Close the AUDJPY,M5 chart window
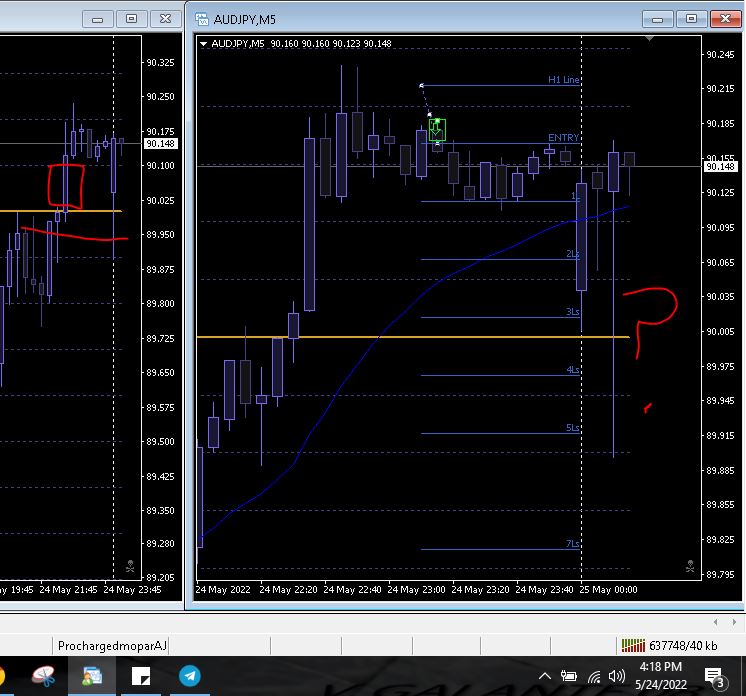746x696 pixels. click(726, 19)
